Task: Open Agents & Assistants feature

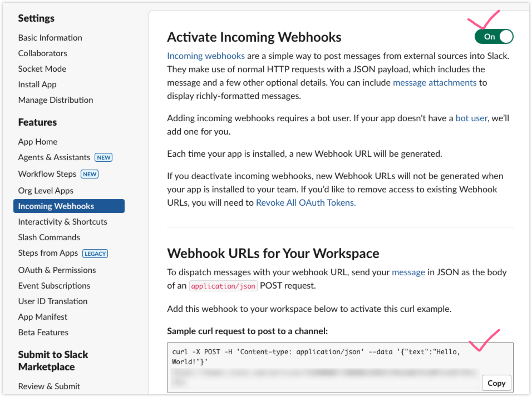Action: pos(55,157)
